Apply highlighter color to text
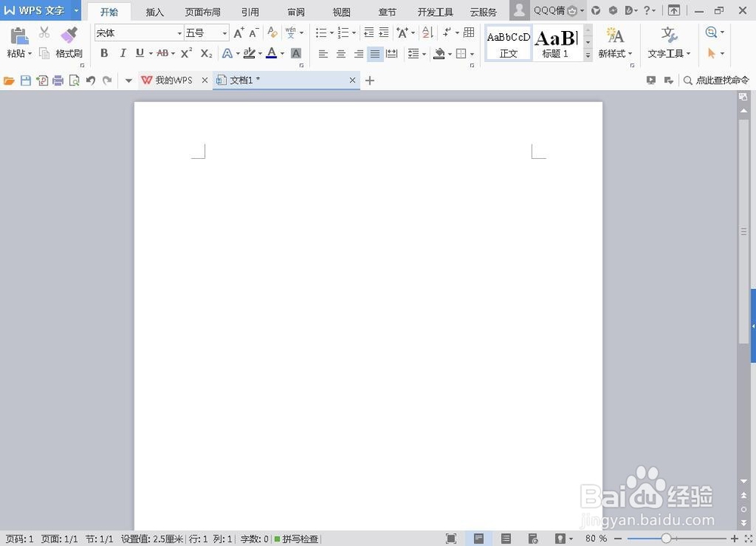This screenshot has width=756, height=546. click(x=249, y=53)
